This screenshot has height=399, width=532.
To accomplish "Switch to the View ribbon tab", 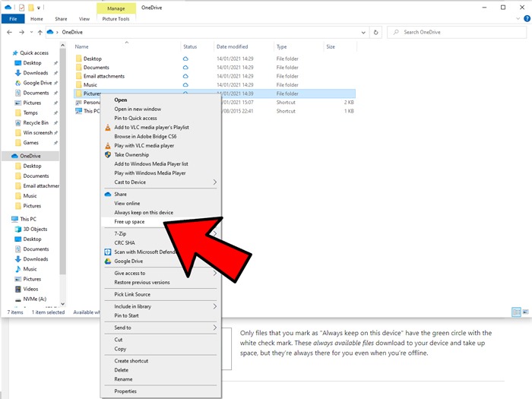I will [84, 19].
